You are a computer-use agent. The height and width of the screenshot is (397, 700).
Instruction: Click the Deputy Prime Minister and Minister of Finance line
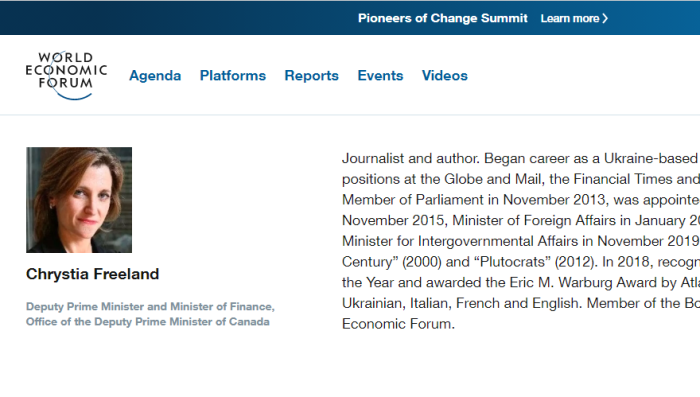tap(150, 307)
